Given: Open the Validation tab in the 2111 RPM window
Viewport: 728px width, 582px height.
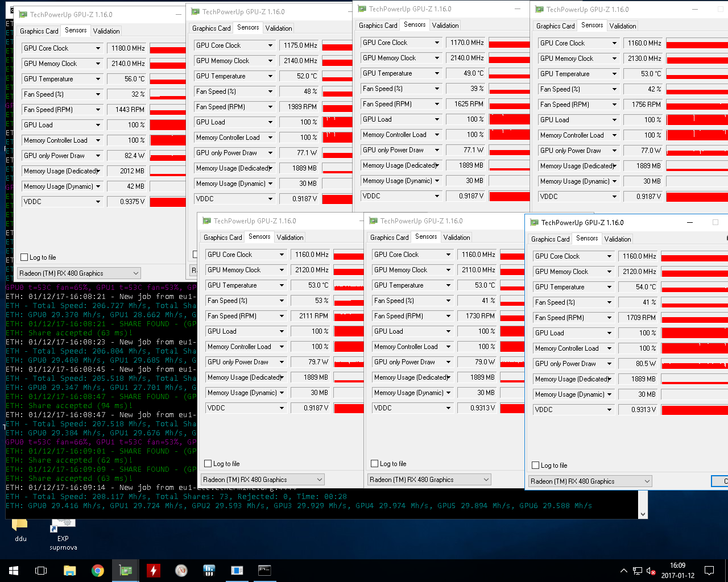Looking at the screenshot, I should [x=290, y=238].
